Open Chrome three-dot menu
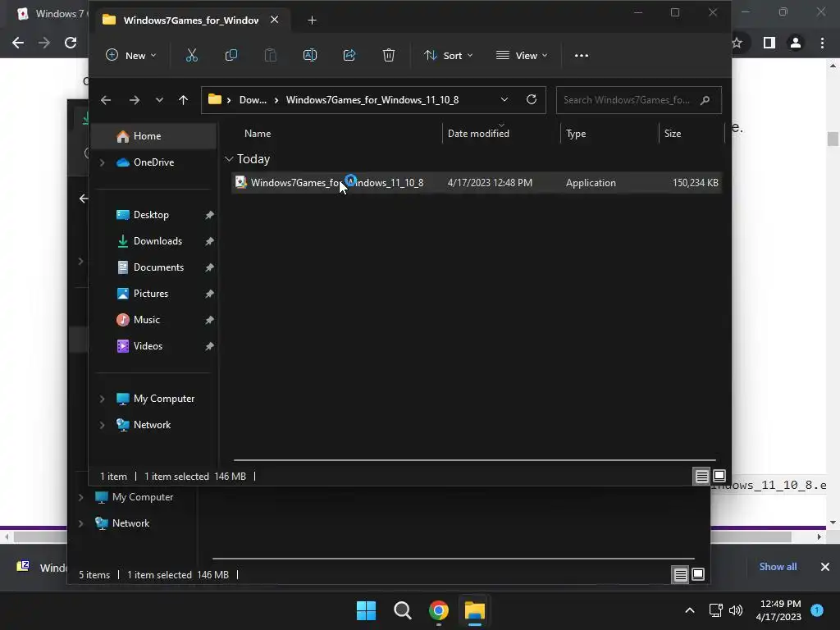The height and width of the screenshot is (630, 840). [822, 43]
